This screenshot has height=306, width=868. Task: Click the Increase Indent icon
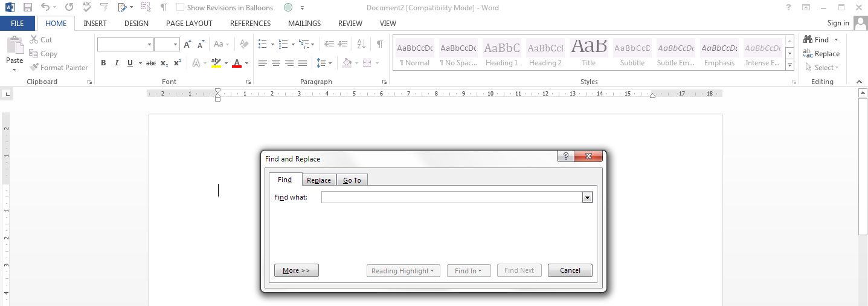click(342, 44)
